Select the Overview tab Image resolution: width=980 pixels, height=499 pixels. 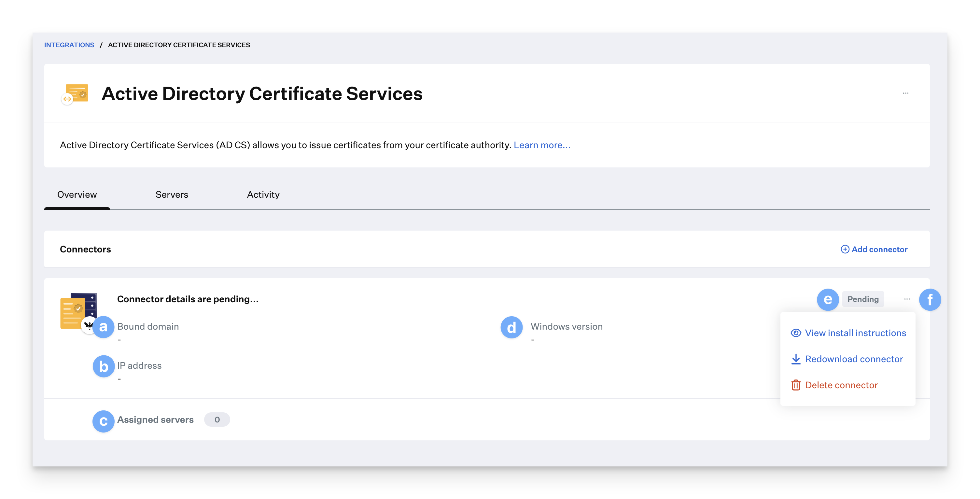click(77, 194)
